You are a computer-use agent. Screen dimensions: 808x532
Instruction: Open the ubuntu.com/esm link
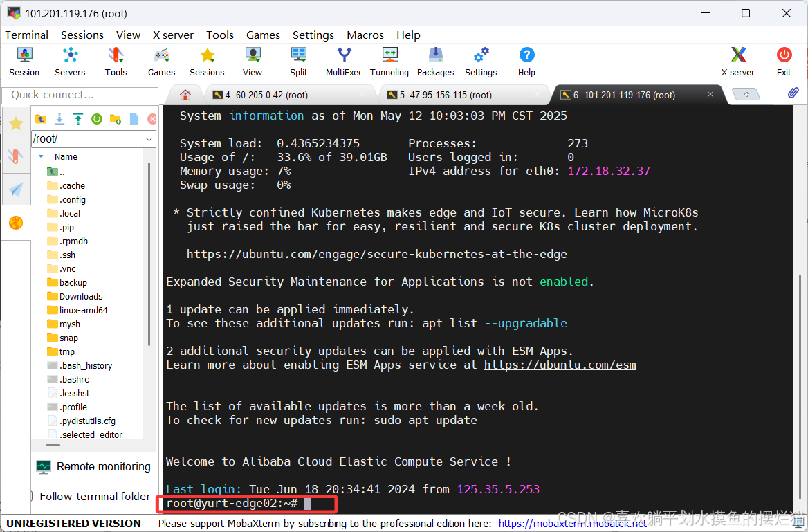[560, 365]
